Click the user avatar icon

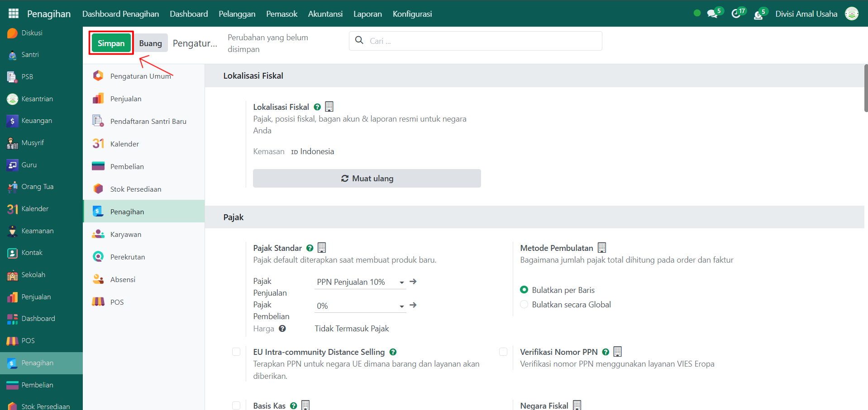click(851, 14)
